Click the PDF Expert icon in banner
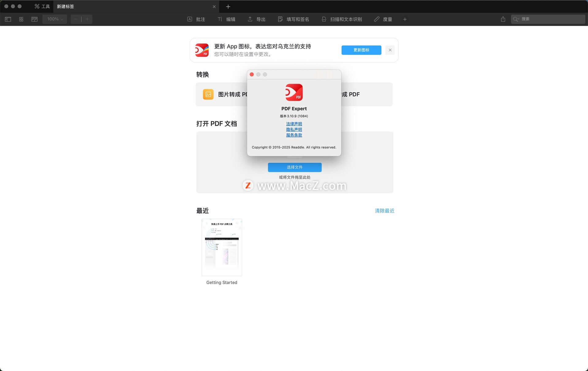 pyautogui.click(x=202, y=50)
